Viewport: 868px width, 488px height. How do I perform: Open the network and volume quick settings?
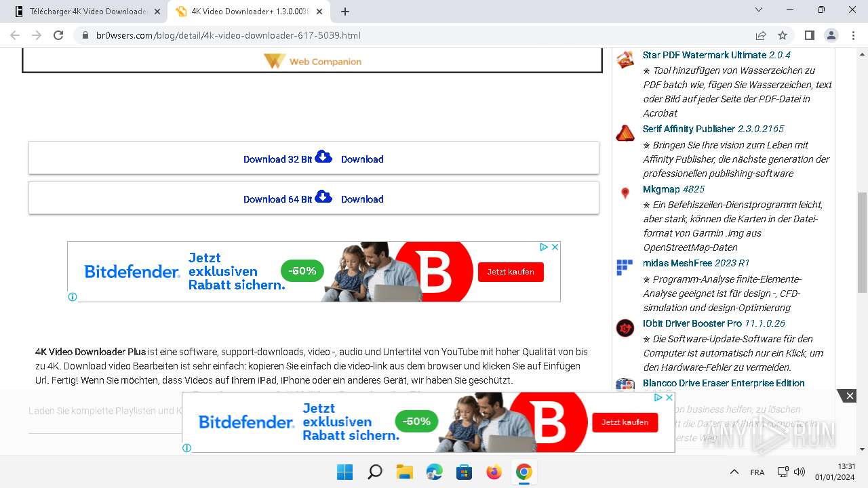point(791,472)
